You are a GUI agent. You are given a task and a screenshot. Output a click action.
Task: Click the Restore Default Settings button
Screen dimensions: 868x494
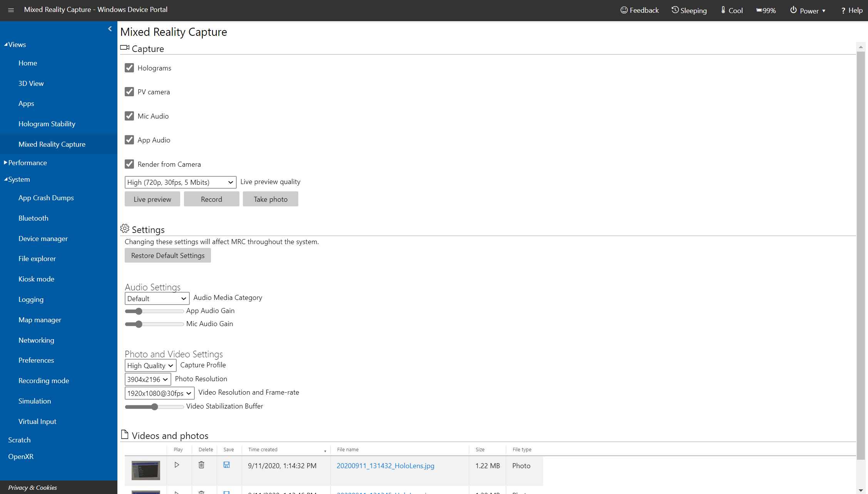point(167,255)
